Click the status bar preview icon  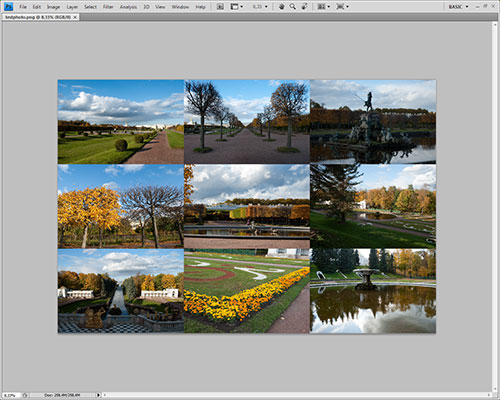click(x=25, y=395)
